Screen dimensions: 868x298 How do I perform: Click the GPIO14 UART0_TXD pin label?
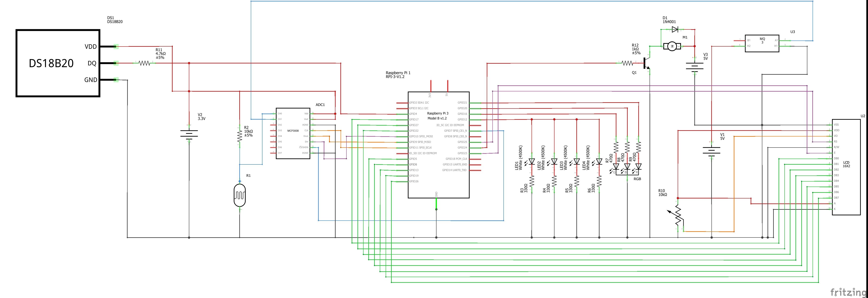point(454,170)
